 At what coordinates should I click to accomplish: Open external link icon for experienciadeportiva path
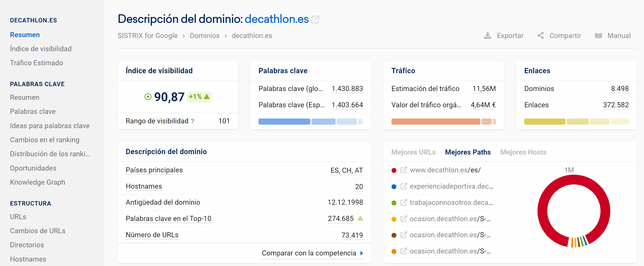point(404,186)
